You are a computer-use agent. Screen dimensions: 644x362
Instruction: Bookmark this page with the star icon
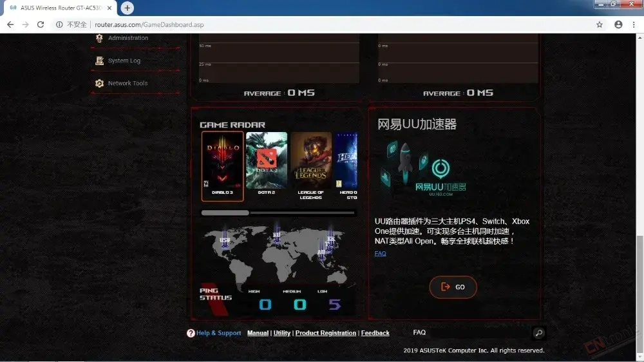pos(599,24)
